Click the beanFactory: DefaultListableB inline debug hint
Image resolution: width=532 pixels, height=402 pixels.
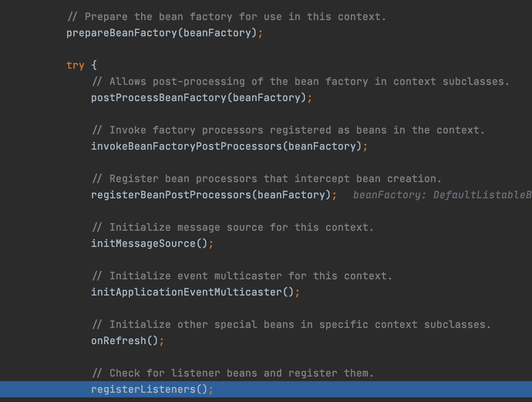point(442,195)
